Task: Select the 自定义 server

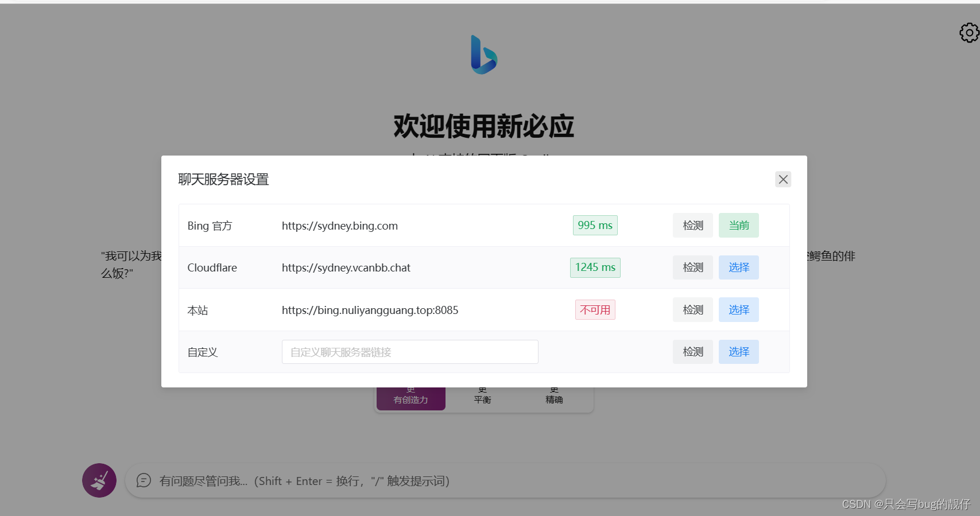Action: pyautogui.click(x=739, y=352)
